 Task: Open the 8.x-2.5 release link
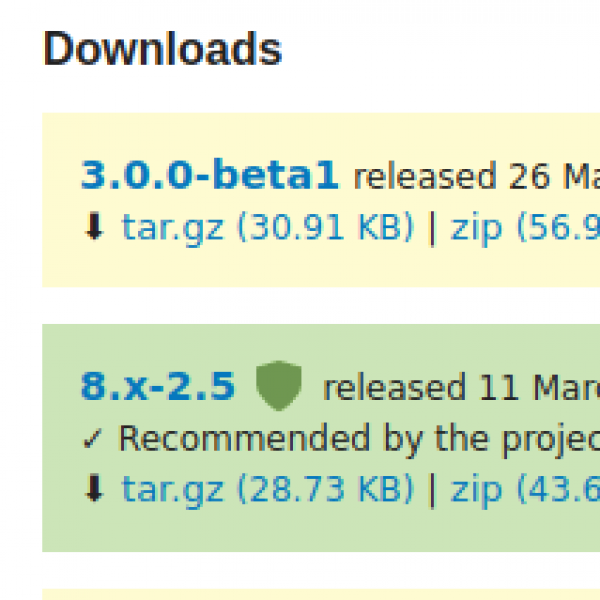pos(158,387)
